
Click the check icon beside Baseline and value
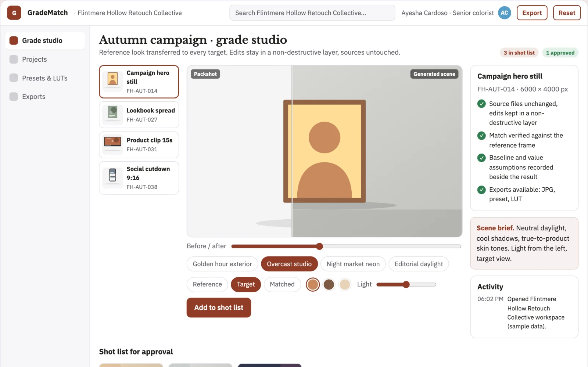click(481, 158)
